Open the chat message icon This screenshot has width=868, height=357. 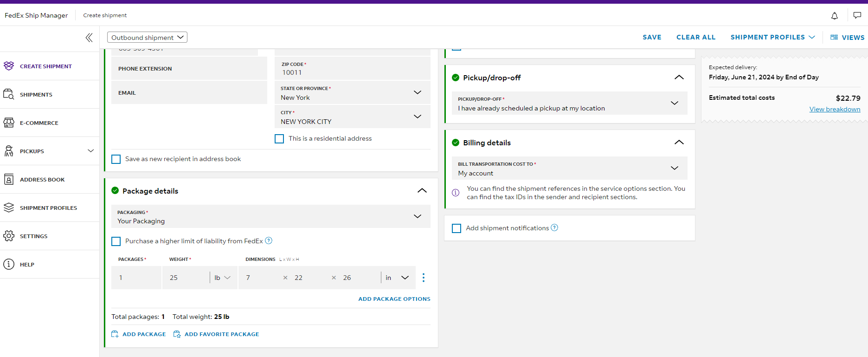click(x=857, y=15)
